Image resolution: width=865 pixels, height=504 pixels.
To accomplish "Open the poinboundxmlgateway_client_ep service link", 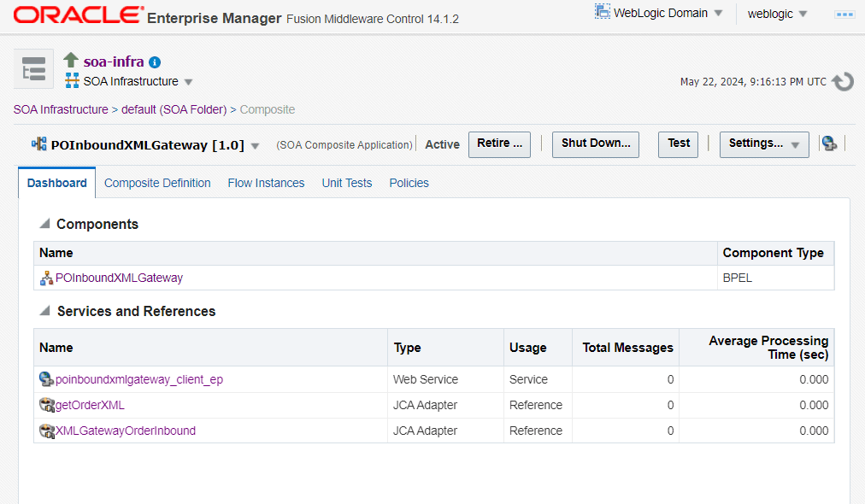I will pyautogui.click(x=139, y=379).
